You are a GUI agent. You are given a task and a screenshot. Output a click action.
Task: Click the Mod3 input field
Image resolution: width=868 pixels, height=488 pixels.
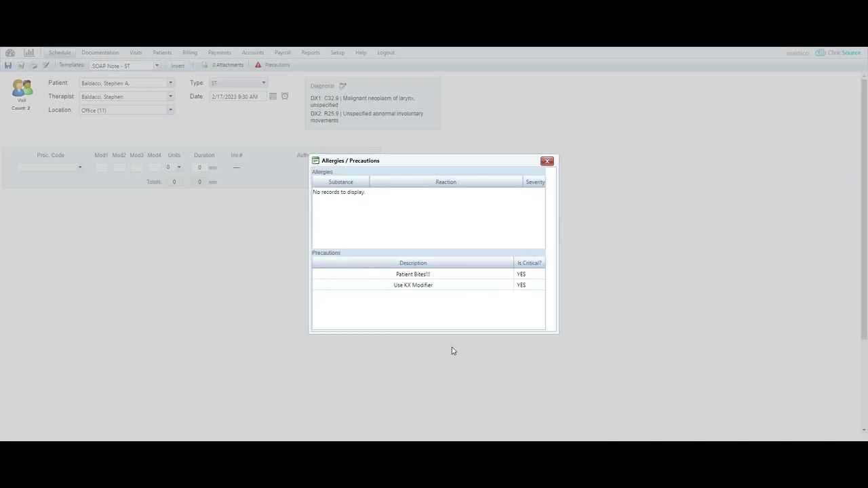click(136, 167)
